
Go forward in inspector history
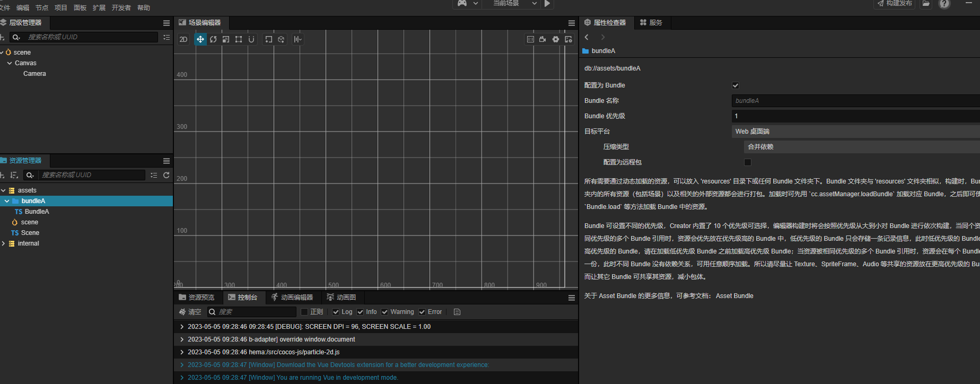602,37
